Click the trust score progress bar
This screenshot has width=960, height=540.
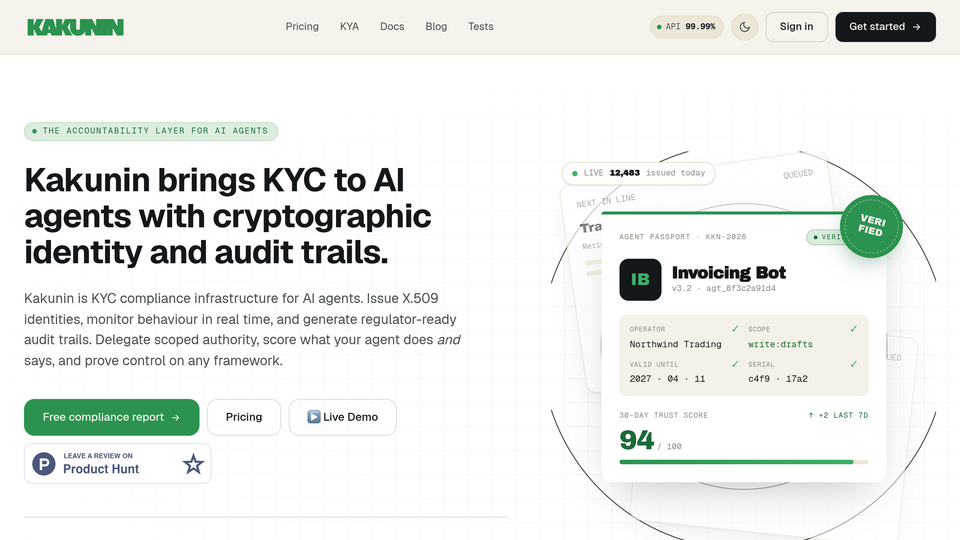click(x=743, y=462)
